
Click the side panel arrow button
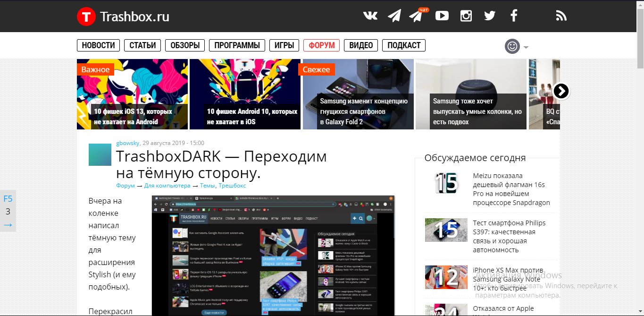pyautogui.click(x=8, y=225)
